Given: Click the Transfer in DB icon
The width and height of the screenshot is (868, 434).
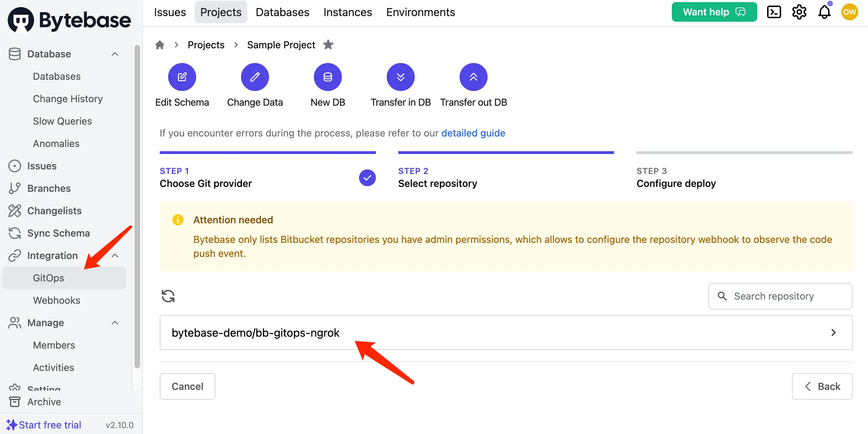Looking at the screenshot, I should (x=401, y=77).
